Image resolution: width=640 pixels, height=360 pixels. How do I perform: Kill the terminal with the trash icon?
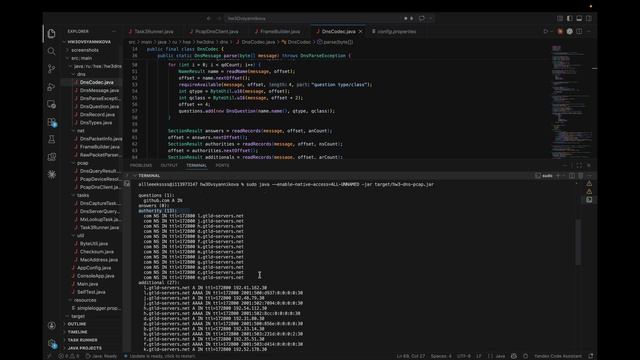coord(580,176)
